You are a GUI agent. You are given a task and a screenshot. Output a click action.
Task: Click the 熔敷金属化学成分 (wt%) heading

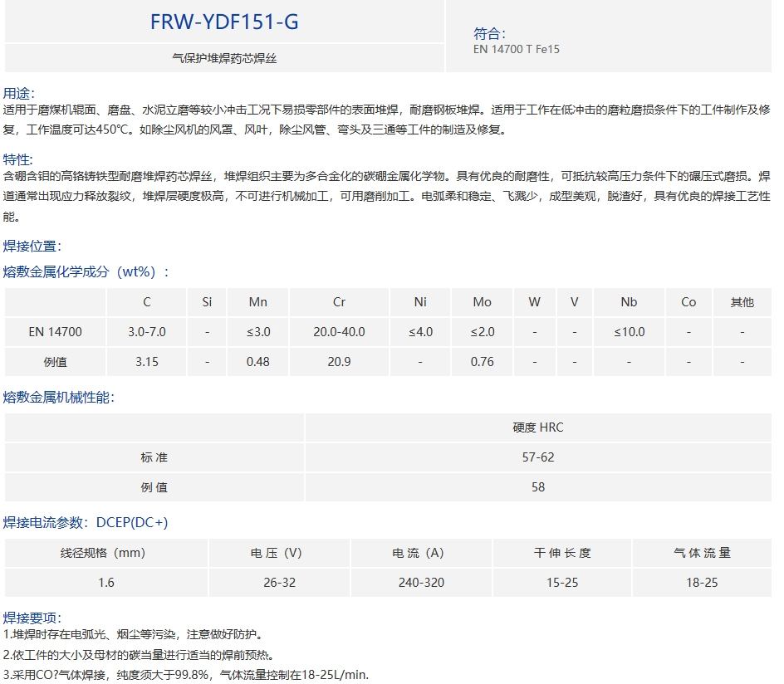point(86,272)
